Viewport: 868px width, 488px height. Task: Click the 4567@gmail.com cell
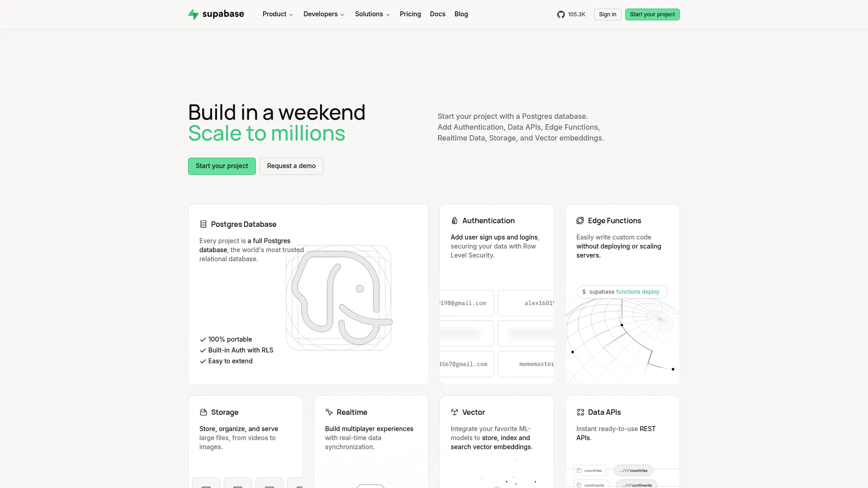click(467, 364)
